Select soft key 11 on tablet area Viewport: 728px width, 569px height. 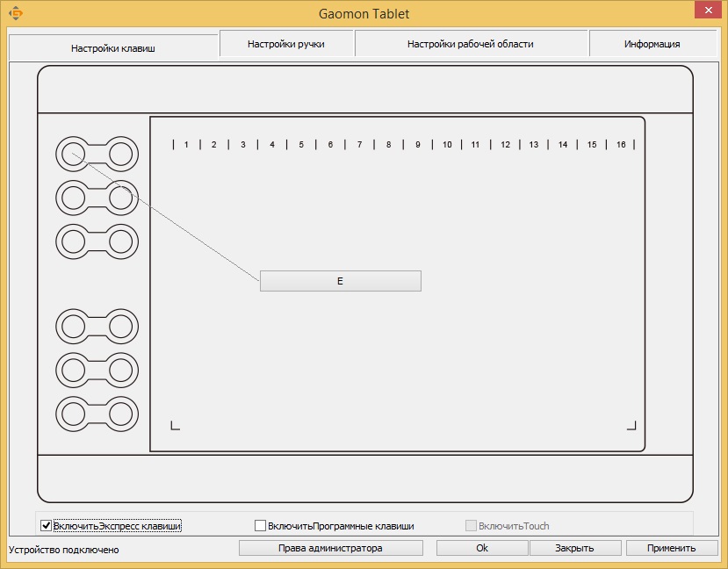[x=475, y=144]
